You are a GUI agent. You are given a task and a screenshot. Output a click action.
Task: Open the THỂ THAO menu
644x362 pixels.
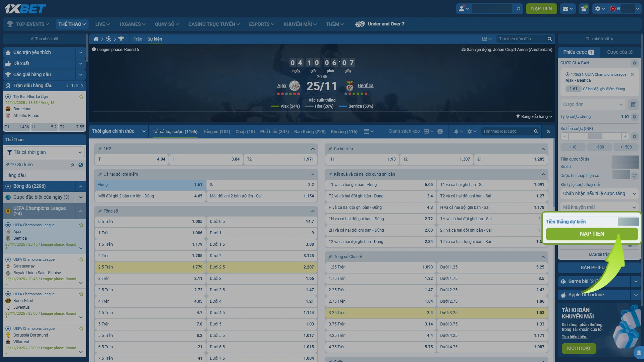pyautogui.click(x=72, y=24)
